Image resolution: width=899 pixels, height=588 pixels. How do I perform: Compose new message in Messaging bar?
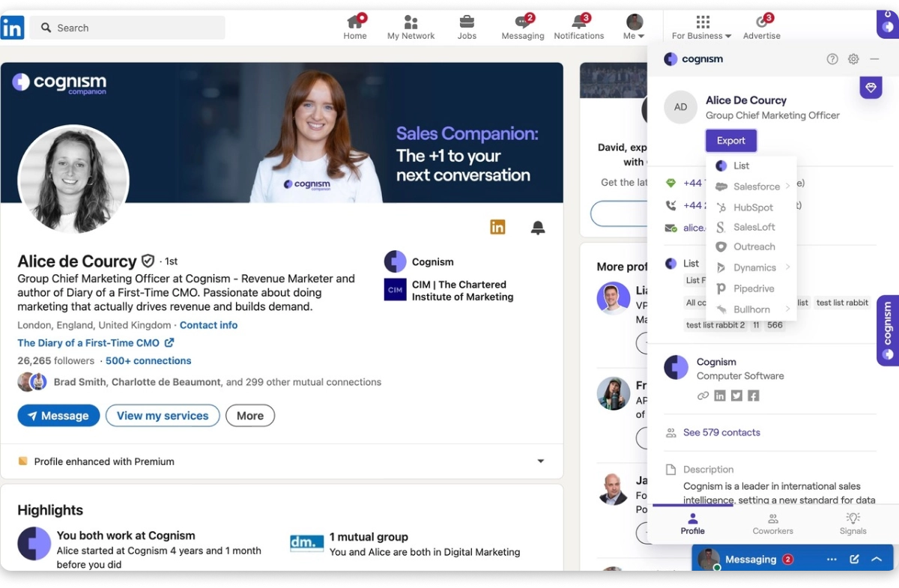tap(854, 560)
